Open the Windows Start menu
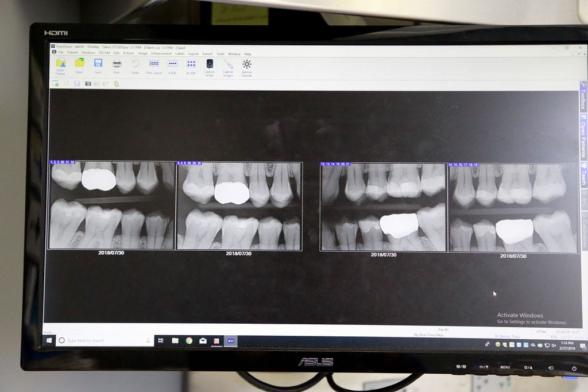Image resolution: width=588 pixels, height=392 pixels. [49, 340]
